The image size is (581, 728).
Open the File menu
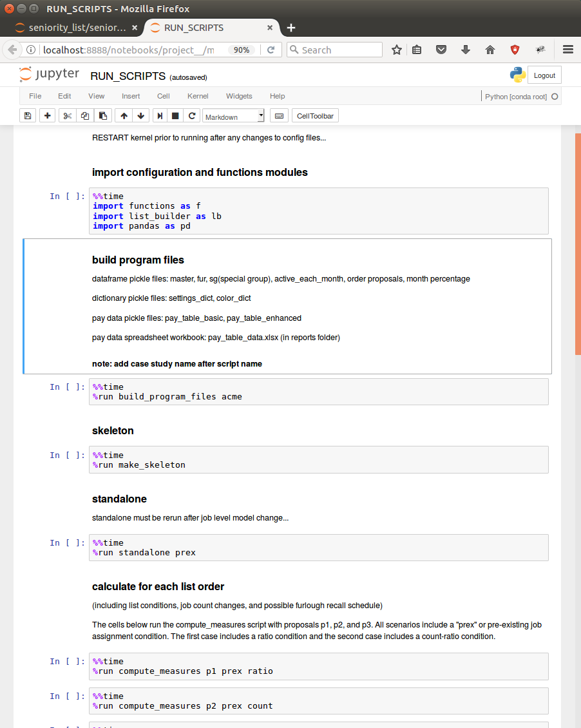(x=35, y=96)
